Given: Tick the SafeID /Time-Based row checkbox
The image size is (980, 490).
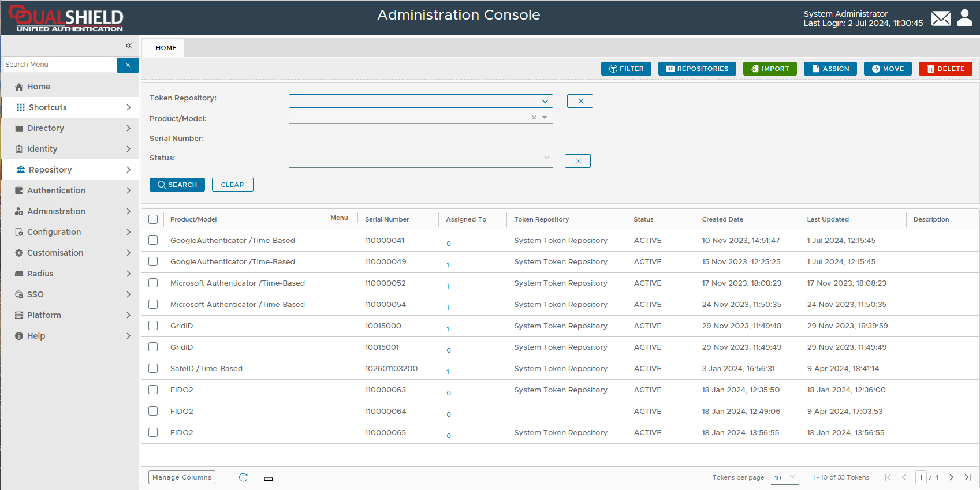Looking at the screenshot, I should click(x=153, y=368).
